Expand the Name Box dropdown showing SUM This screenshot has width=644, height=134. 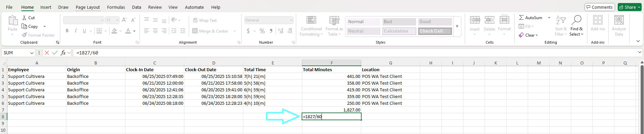pos(32,53)
